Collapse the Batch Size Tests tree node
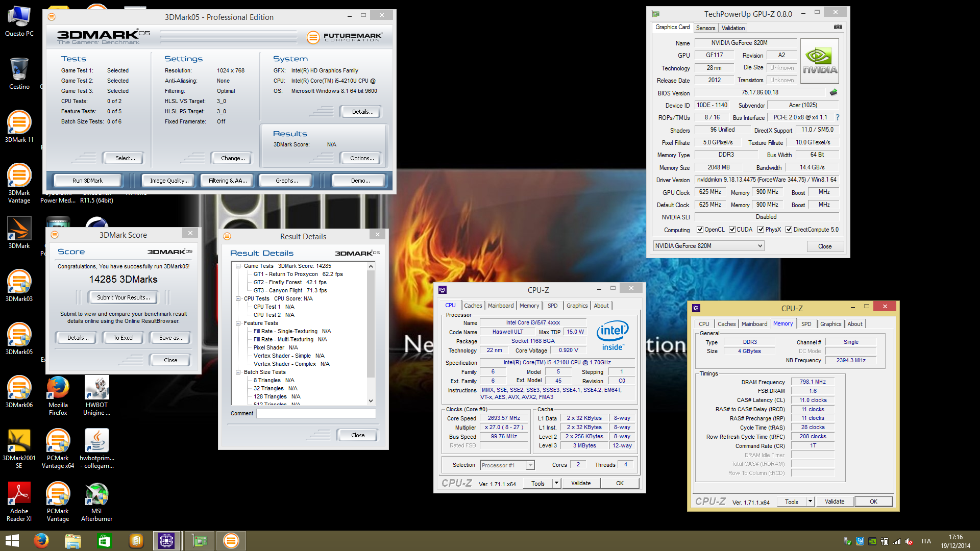This screenshot has height=551, width=980. coord(238,372)
